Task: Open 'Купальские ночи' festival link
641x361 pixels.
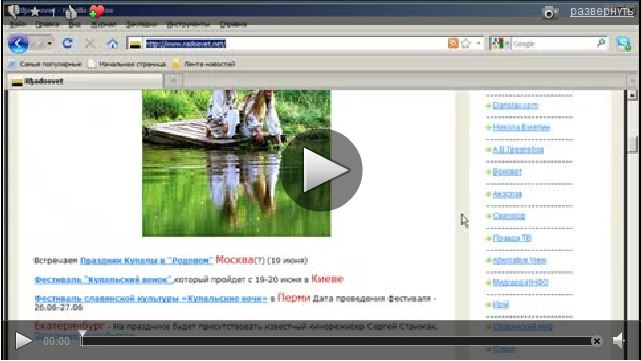Action: [x=151, y=298]
